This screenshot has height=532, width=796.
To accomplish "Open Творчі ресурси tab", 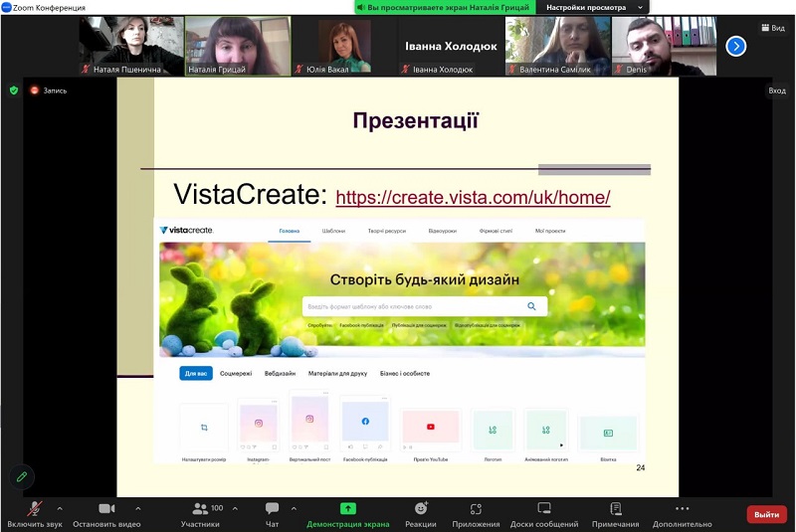I will tap(387, 231).
